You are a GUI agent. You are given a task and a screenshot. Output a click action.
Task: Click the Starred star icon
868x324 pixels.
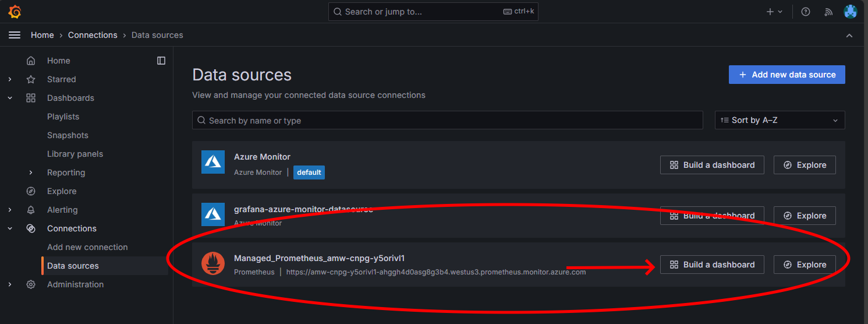(31, 79)
